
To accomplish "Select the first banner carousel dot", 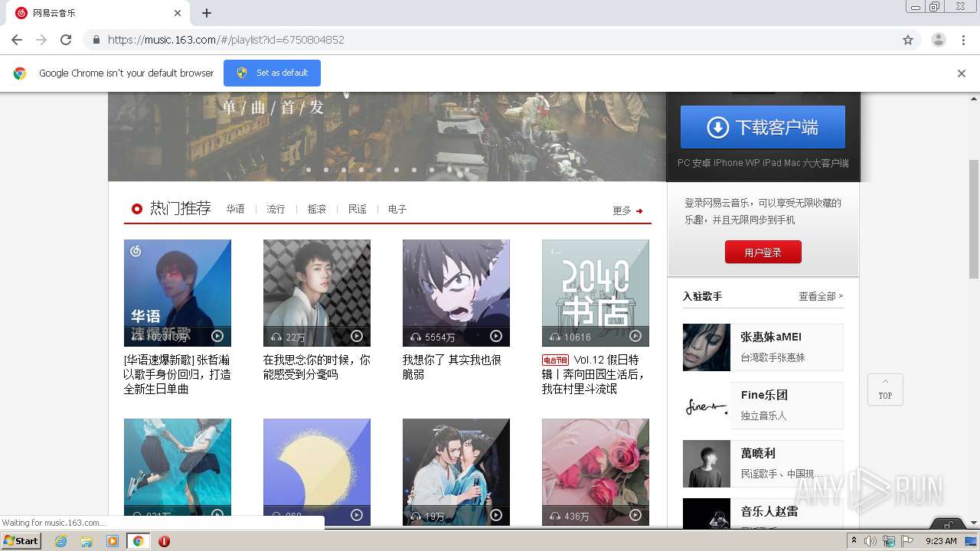I will (309, 170).
